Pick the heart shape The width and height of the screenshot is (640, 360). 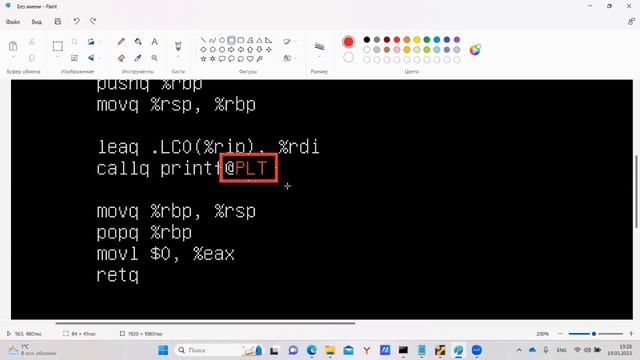tap(250, 59)
